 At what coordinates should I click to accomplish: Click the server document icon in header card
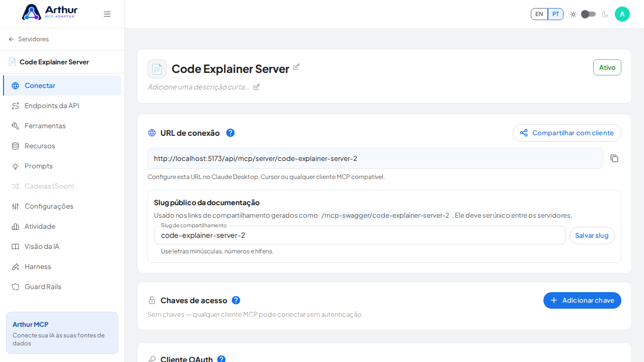click(x=157, y=69)
